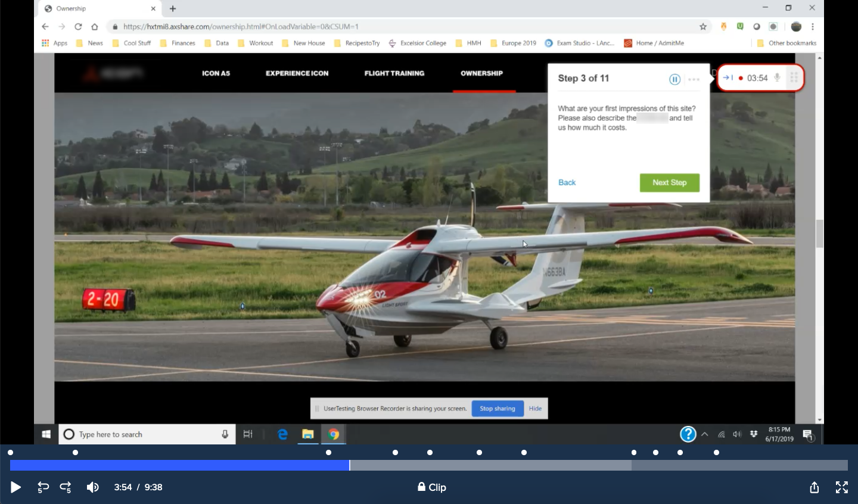The image size is (858, 504).
Task: Enter fullscreen mode for the video
Action: (841, 487)
